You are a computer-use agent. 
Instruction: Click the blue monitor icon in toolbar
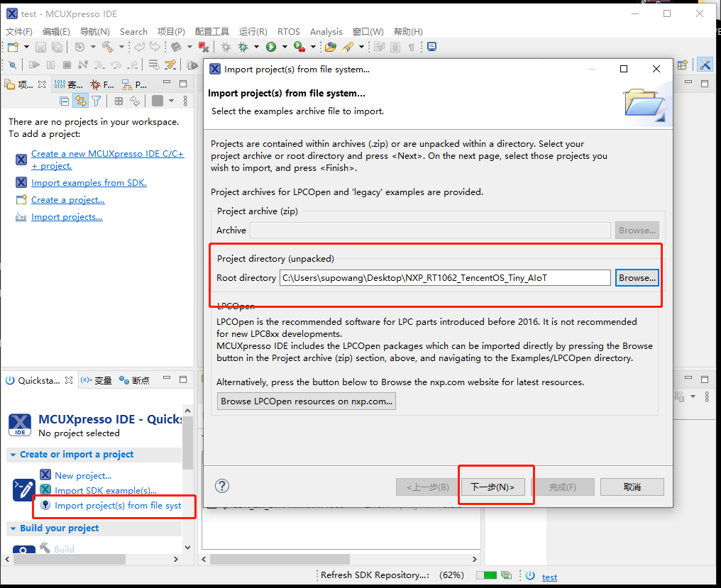431,47
